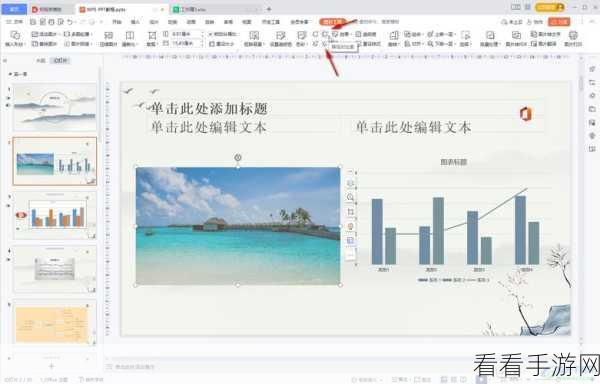The width and height of the screenshot is (600, 384).
Task: Click the topmost icon in right sidebar
Action: 592,69
